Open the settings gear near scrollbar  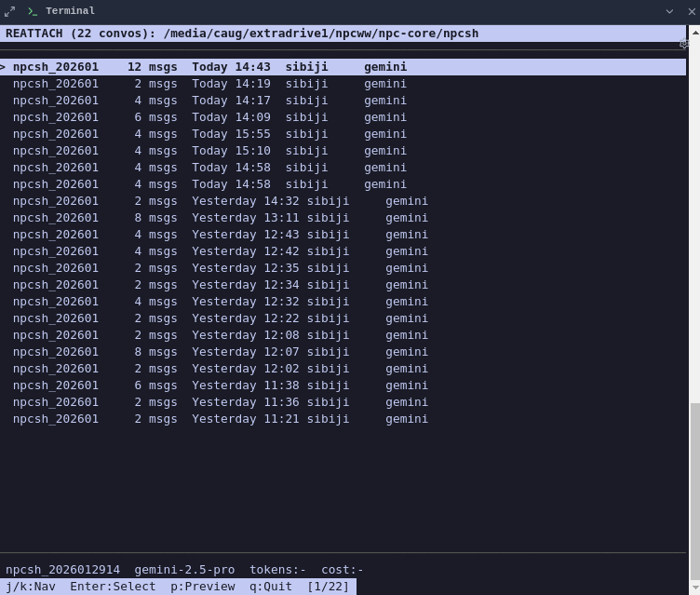tap(683, 44)
